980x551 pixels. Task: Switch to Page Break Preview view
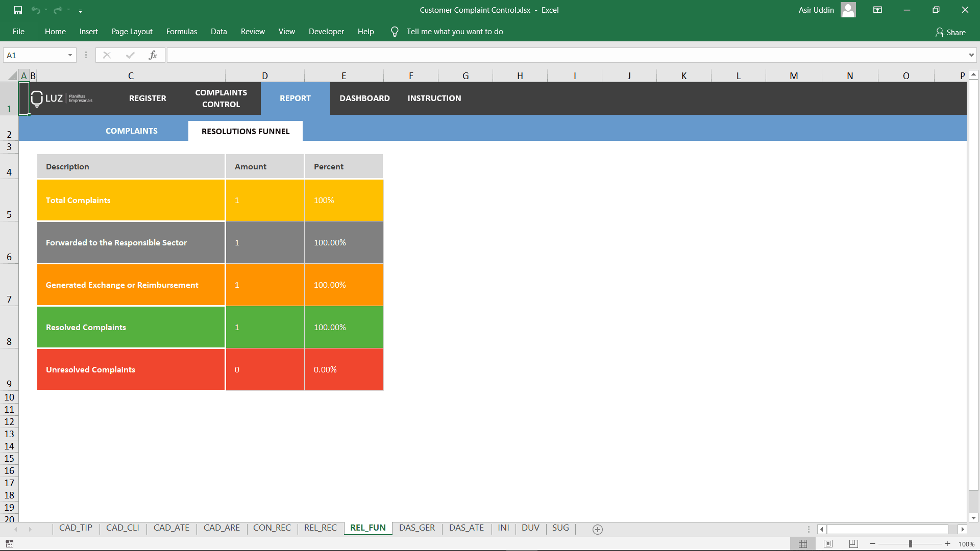coord(852,544)
